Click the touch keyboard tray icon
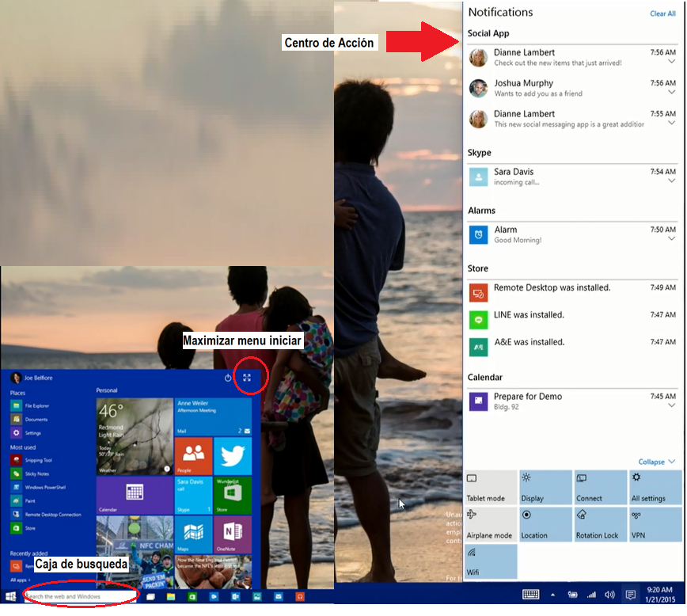This screenshot has width=687, height=616. point(530,595)
